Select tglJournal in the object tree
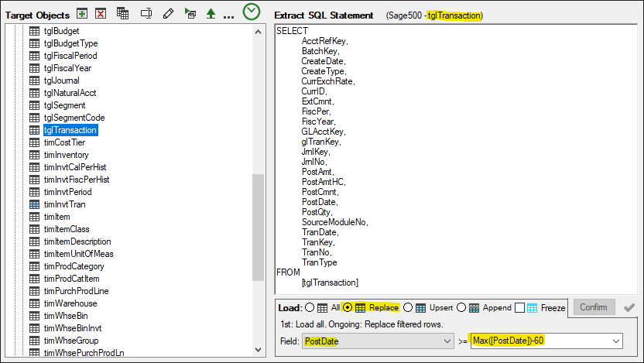644x363 pixels. (61, 80)
